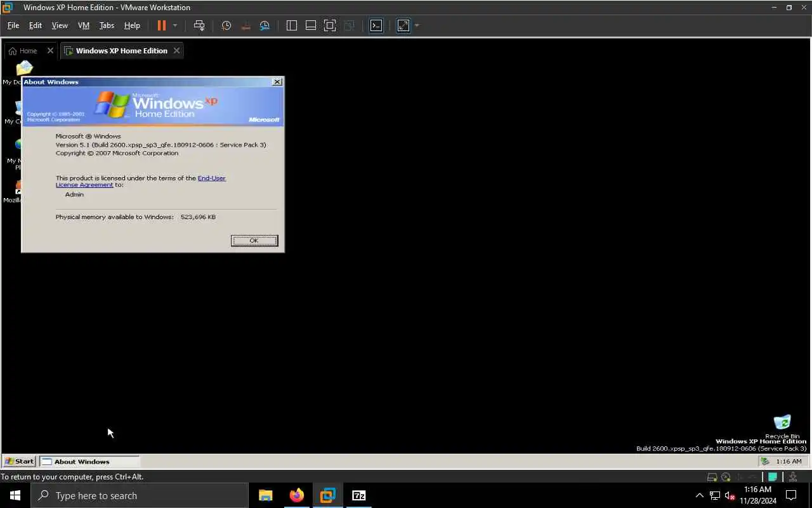The width and height of the screenshot is (812, 508).
Task: Click the XP system tray network icon
Action: coord(765,462)
